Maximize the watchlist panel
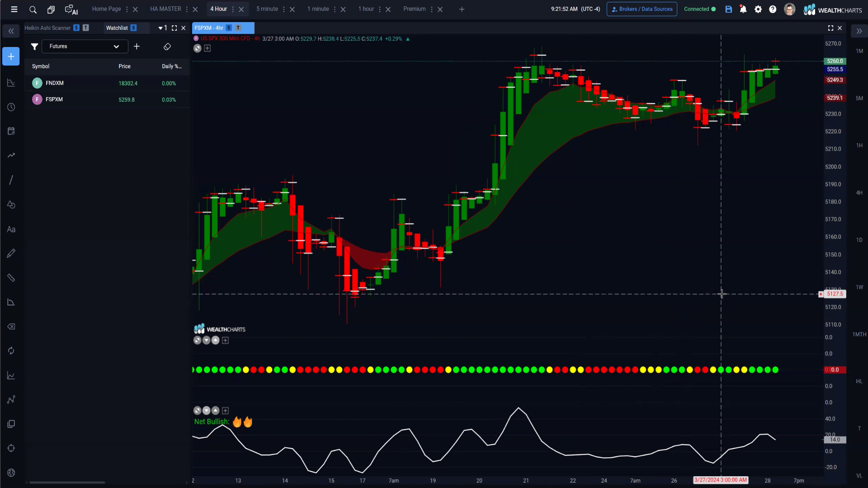Image resolution: width=868 pixels, height=488 pixels. tap(174, 28)
